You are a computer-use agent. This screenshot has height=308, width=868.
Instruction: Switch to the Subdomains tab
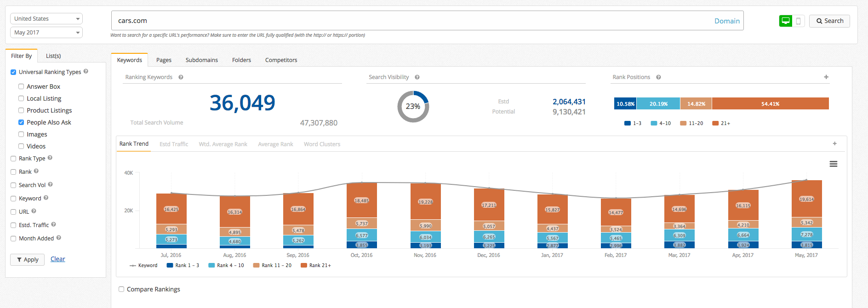202,60
